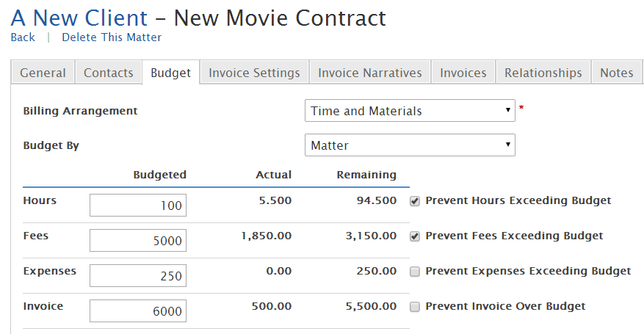Click the Back link
The image size is (644, 334).
click(23, 37)
